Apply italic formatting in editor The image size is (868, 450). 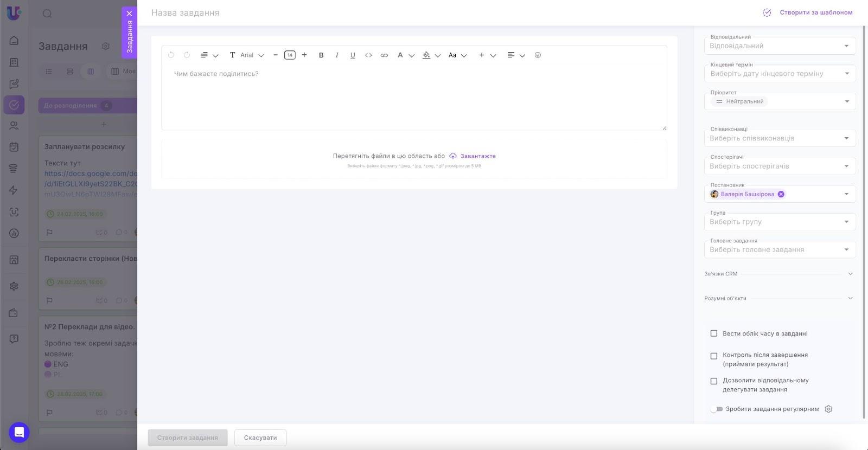(337, 55)
